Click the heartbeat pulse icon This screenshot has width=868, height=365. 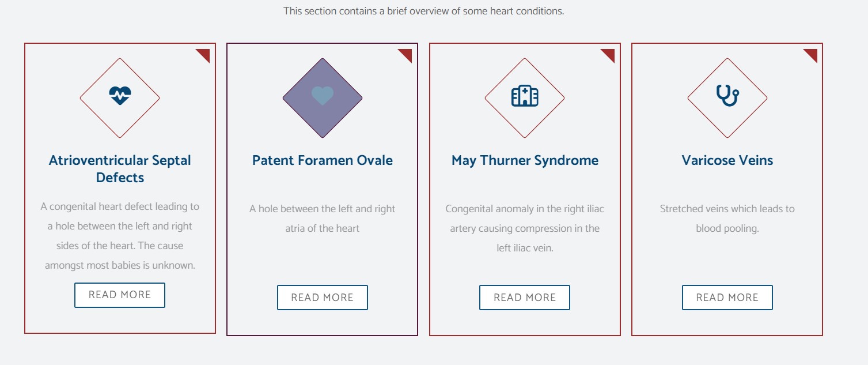(120, 96)
